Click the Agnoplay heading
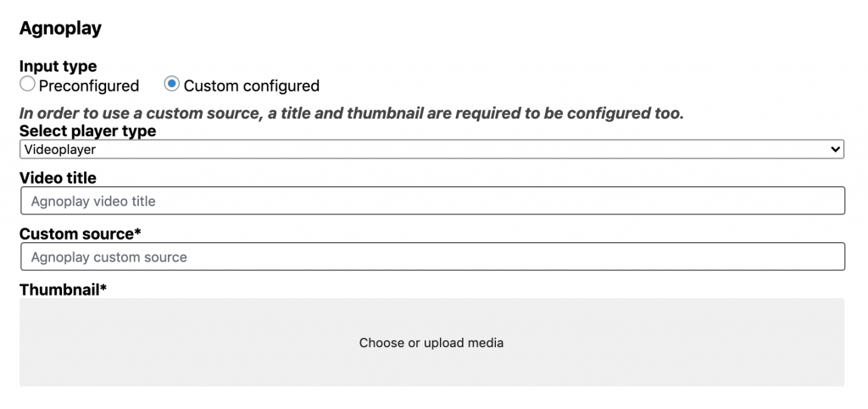Image resolution: width=868 pixels, height=409 pixels. pos(60,28)
